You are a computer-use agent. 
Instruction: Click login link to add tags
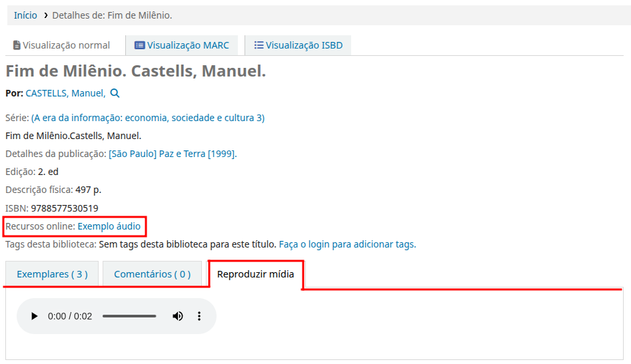(347, 244)
